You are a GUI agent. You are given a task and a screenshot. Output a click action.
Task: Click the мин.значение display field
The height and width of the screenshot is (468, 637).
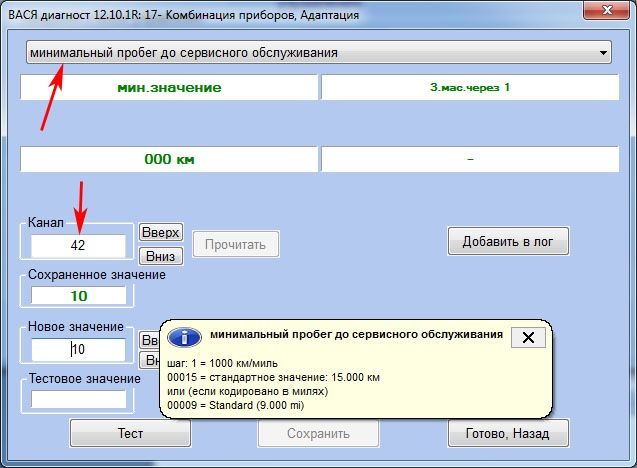[168, 87]
